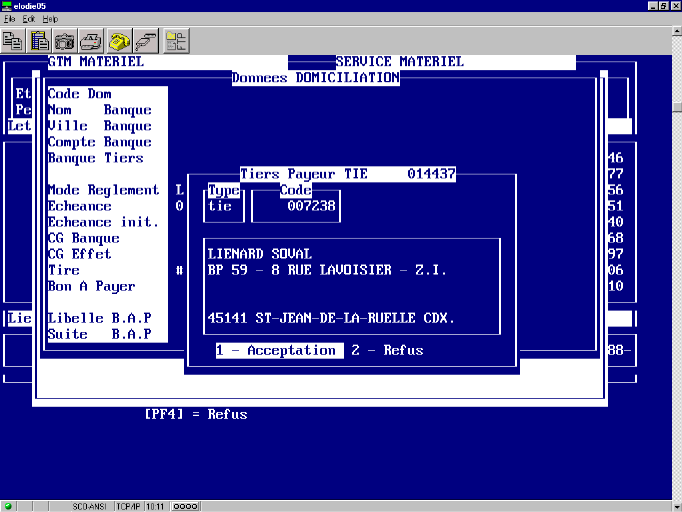Click the Type field showing 'tie'
The height and width of the screenshot is (512, 682).
tap(220, 206)
